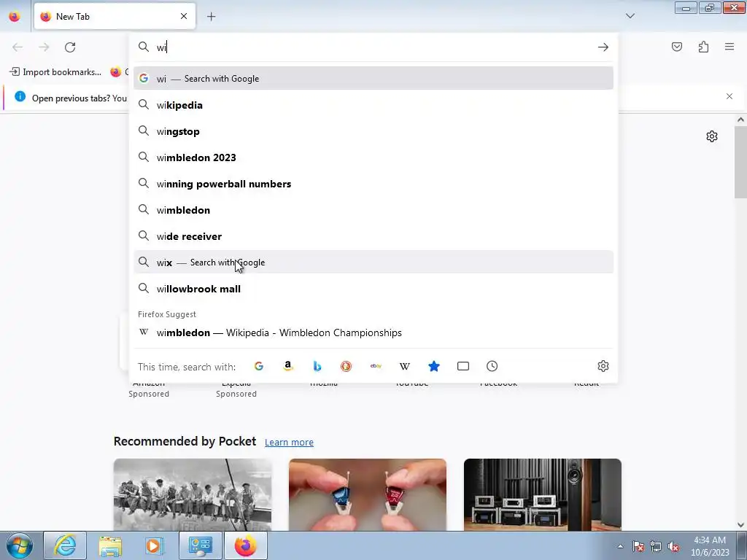Select the wix Search with Google suggestion
The height and width of the screenshot is (560, 747).
point(373,262)
